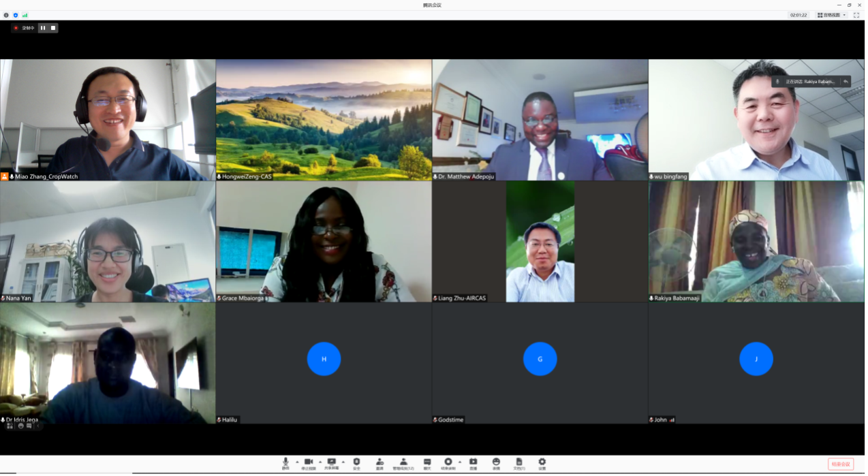868x476 pixels.
Task: Open the invite participants panel
Action: pos(380,463)
